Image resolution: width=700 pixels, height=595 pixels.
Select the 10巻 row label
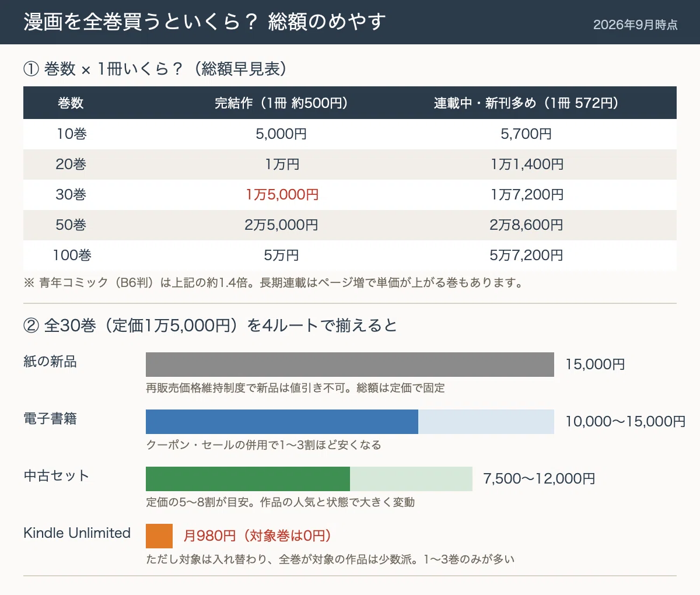click(71, 134)
